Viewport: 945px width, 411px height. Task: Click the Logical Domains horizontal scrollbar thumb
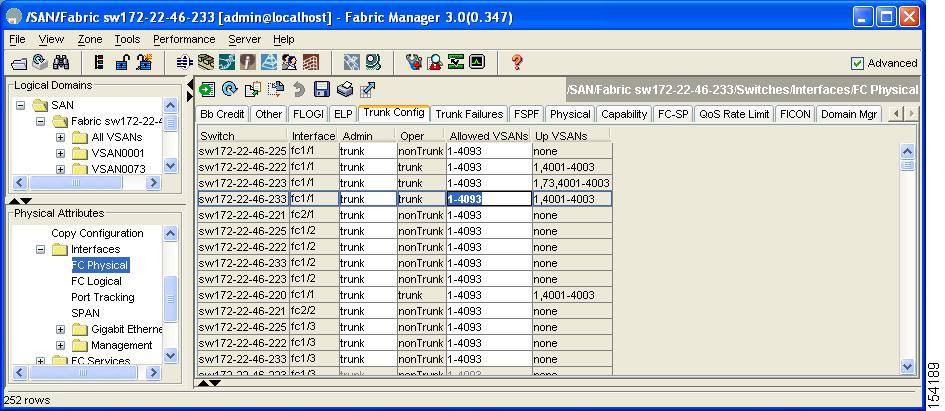coord(76,182)
